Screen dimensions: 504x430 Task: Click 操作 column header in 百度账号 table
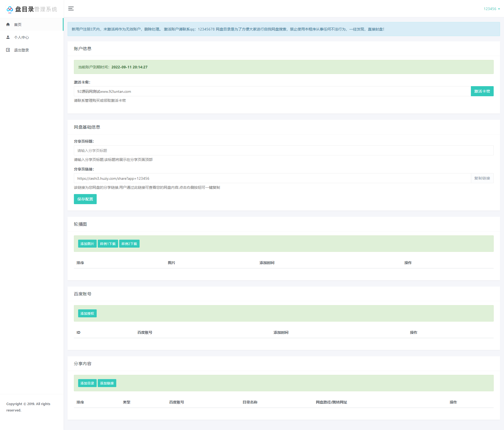pos(414,332)
